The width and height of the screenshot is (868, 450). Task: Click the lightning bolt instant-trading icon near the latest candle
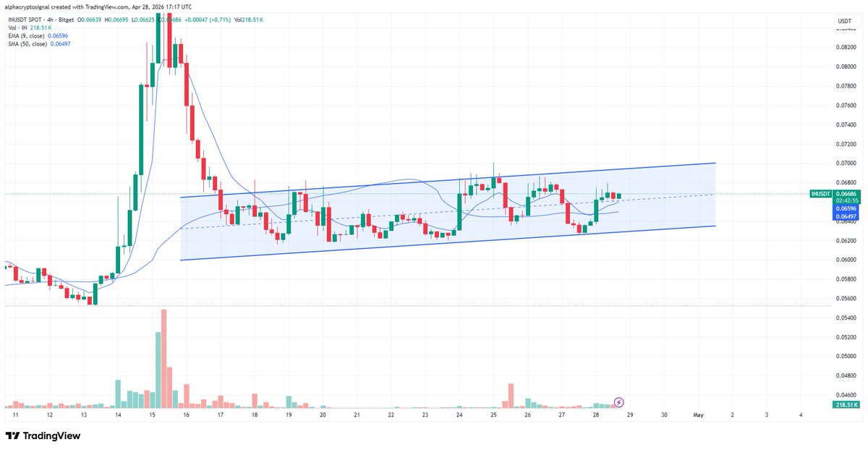click(x=618, y=402)
